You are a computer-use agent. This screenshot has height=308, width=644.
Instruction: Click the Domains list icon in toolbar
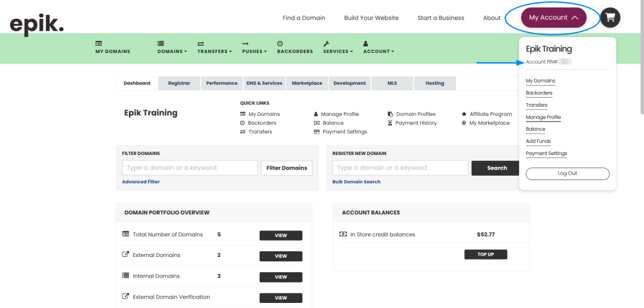tap(160, 43)
